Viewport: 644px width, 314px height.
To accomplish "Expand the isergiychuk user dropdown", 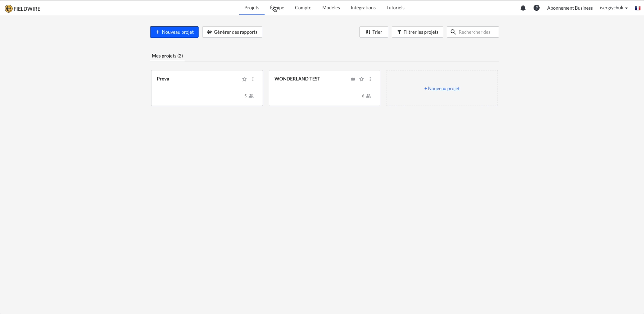I will click(x=613, y=8).
